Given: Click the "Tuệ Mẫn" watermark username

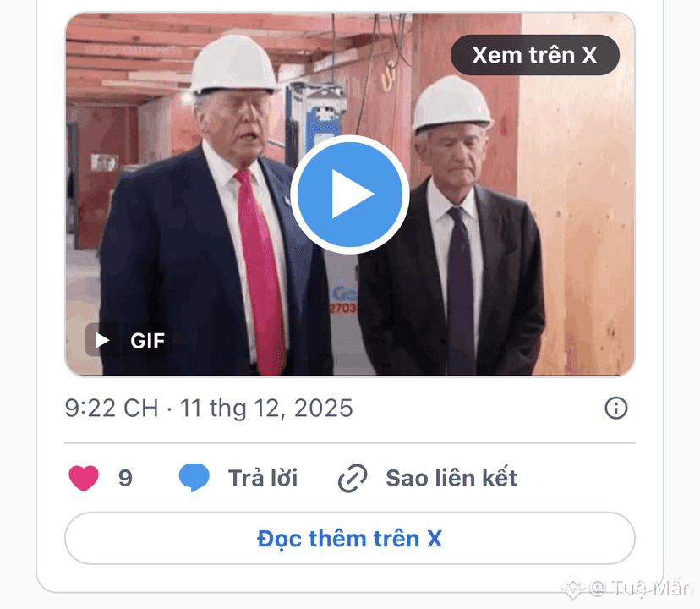Looking at the screenshot, I should click(652, 588).
